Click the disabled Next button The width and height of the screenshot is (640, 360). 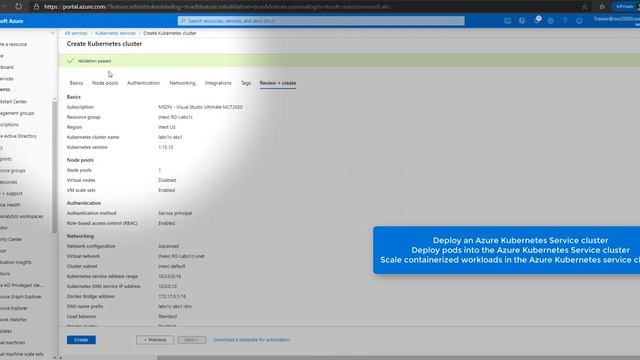[191, 340]
